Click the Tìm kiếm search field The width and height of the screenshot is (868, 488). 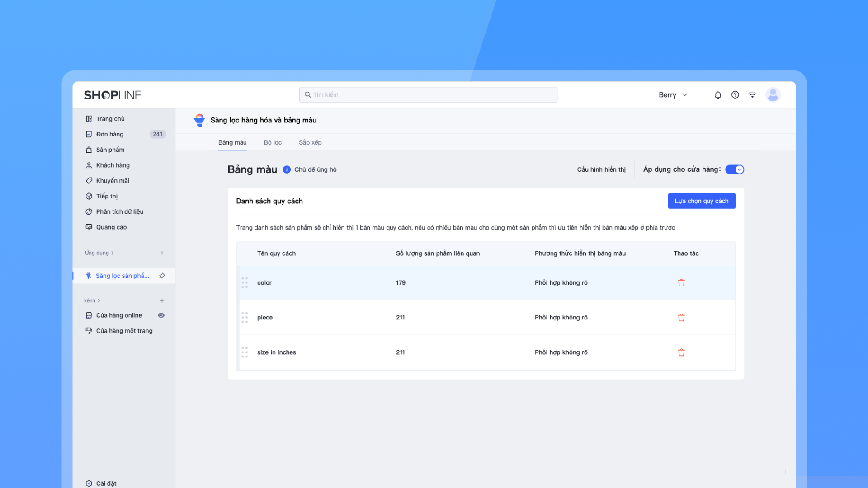pyautogui.click(x=428, y=95)
